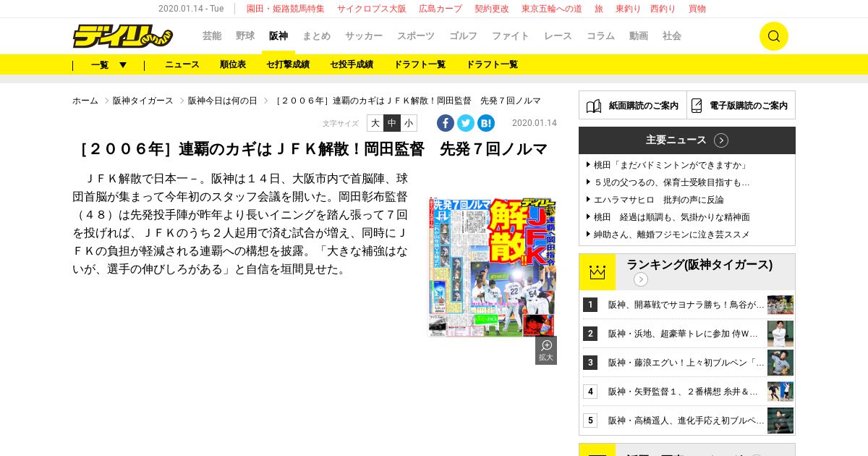The width and height of the screenshot is (868, 456).
Task: Click the article date 2020.01.14
Action: pyautogui.click(x=535, y=123)
